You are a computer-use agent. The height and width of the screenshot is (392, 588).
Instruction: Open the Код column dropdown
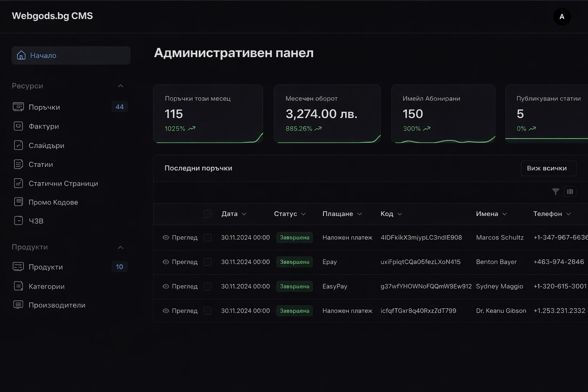pos(400,214)
